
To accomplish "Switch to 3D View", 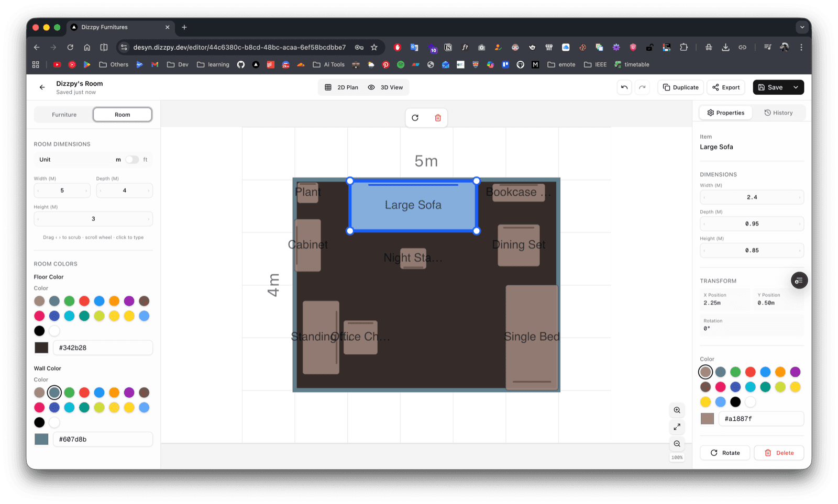I will (x=385, y=87).
